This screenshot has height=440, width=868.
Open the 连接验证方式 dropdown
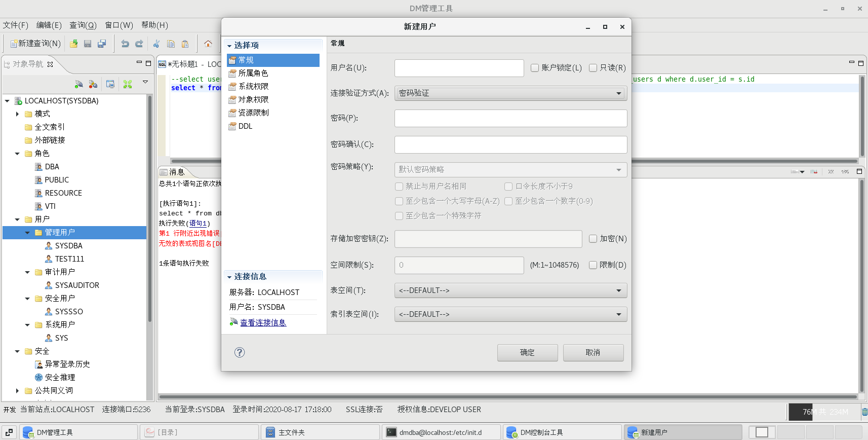[510, 93]
